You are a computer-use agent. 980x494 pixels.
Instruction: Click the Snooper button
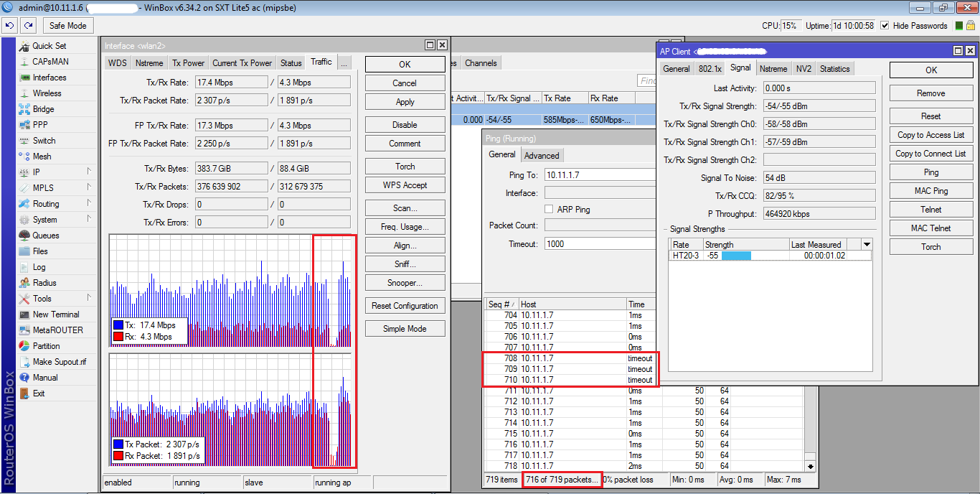pyautogui.click(x=405, y=282)
